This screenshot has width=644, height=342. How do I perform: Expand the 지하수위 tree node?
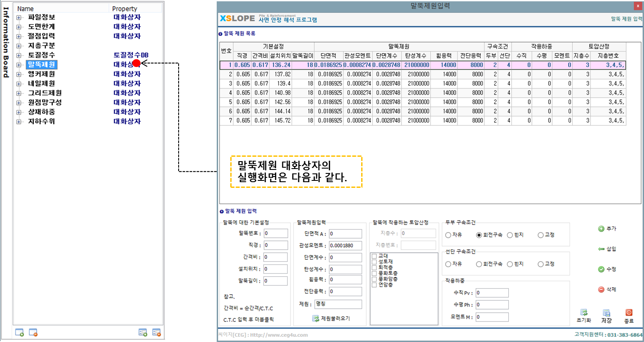click(19, 122)
